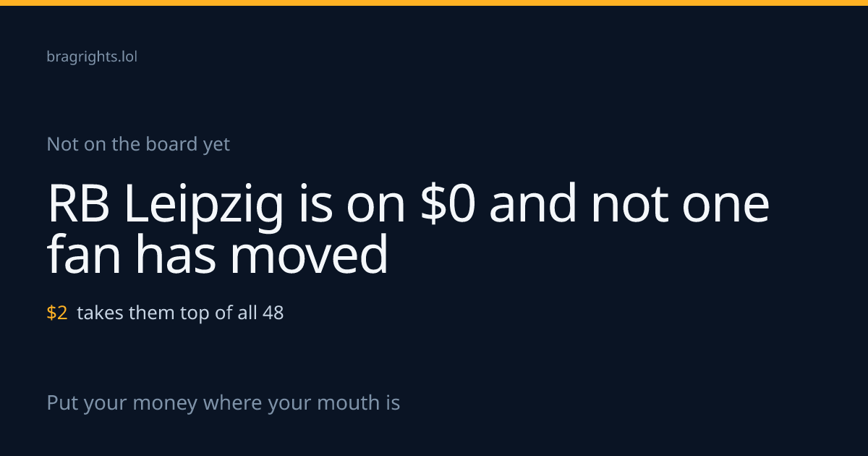Click the word 'mouth' in the tagline
The height and width of the screenshot is (456, 868).
(340, 402)
